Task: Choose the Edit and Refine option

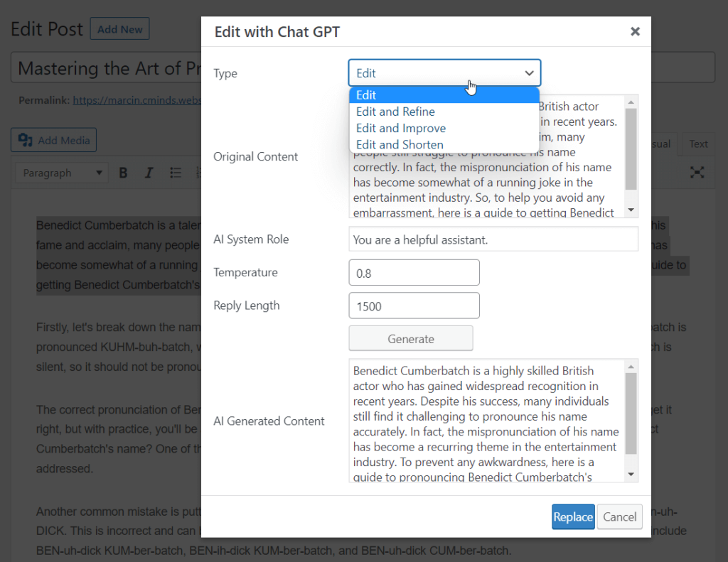Action: point(395,112)
